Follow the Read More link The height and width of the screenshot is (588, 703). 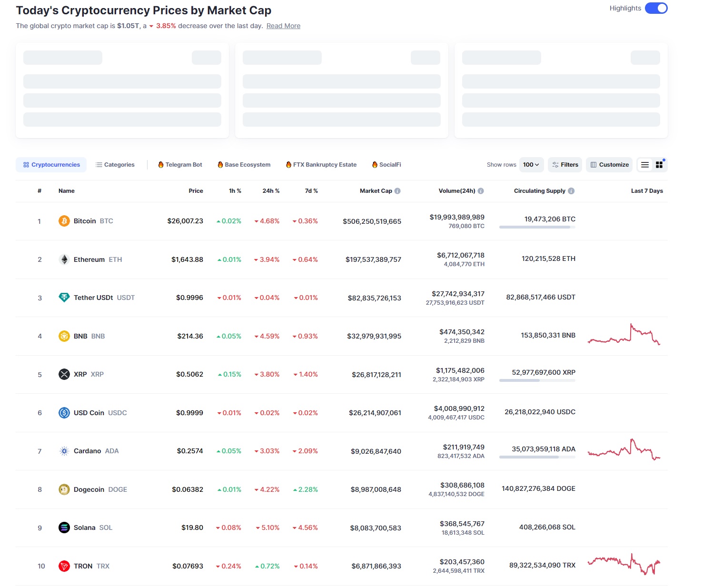click(283, 26)
